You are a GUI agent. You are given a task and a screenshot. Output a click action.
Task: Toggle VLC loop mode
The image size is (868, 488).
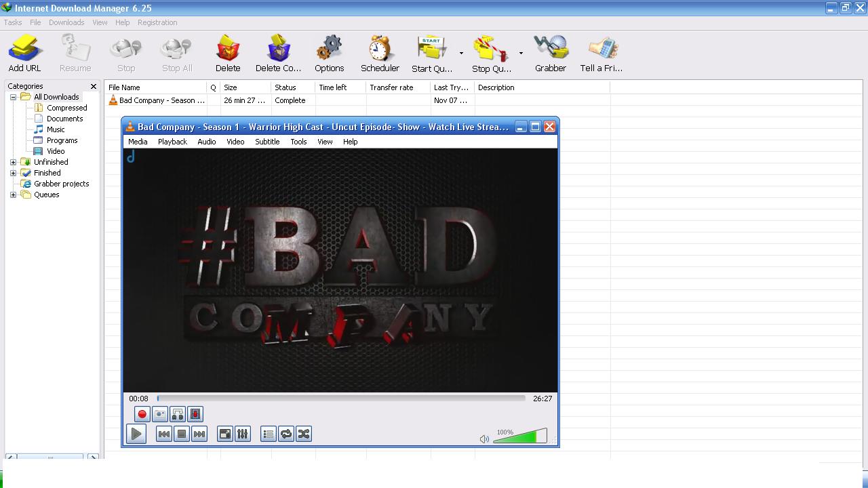[x=286, y=434]
